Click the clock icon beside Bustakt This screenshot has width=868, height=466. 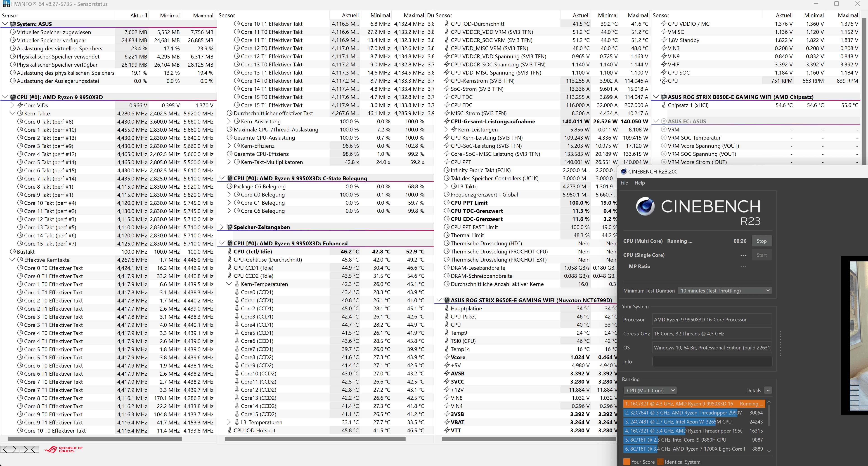pyautogui.click(x=13, y=252)
